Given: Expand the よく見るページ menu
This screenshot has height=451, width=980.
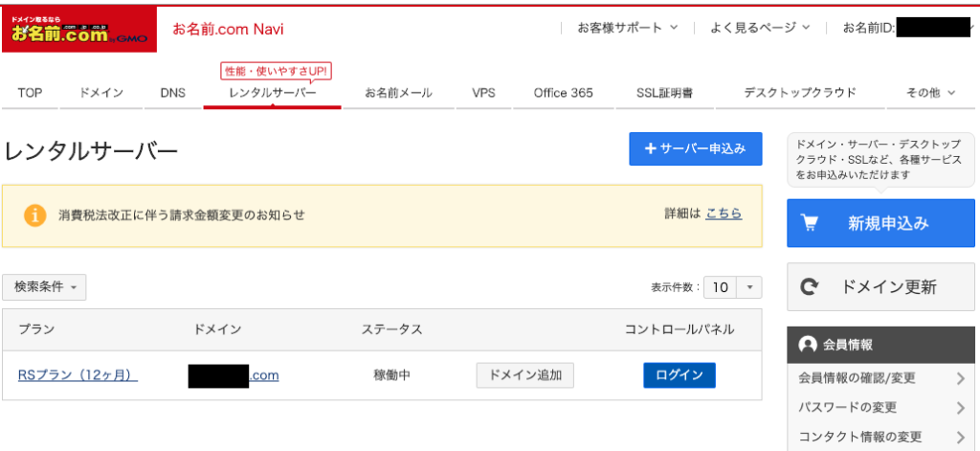Looking at the screenshot, I should pyautogui.click(x=760, y=28).
